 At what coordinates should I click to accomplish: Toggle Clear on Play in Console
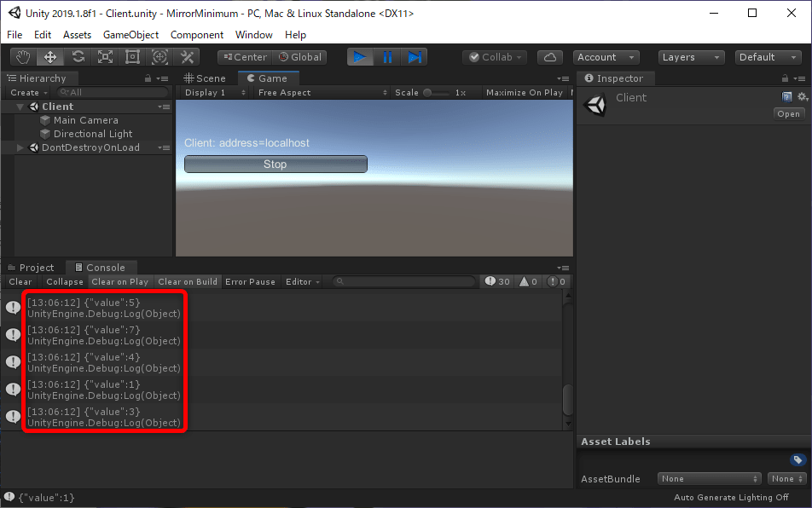(x=120, y=281)
